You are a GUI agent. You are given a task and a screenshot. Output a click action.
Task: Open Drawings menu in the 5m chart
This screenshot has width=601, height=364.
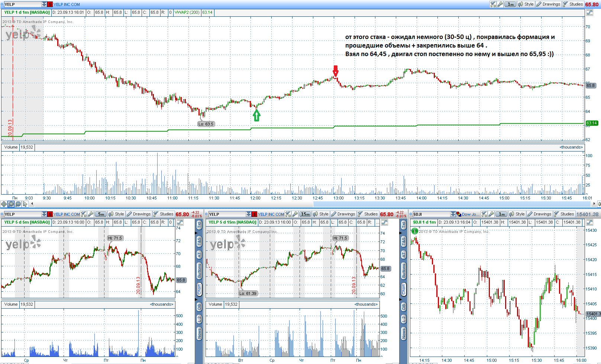pyautogui.click(x=139, y=214)
